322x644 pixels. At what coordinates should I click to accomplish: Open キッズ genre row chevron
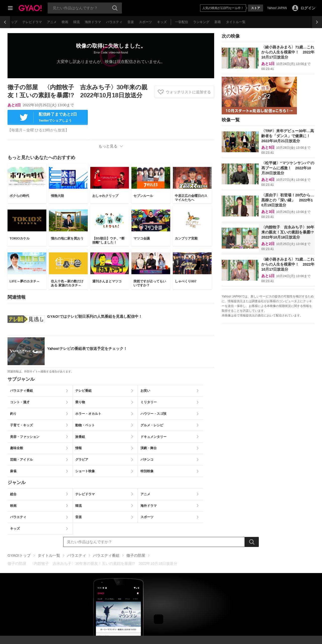coord(67,529)
